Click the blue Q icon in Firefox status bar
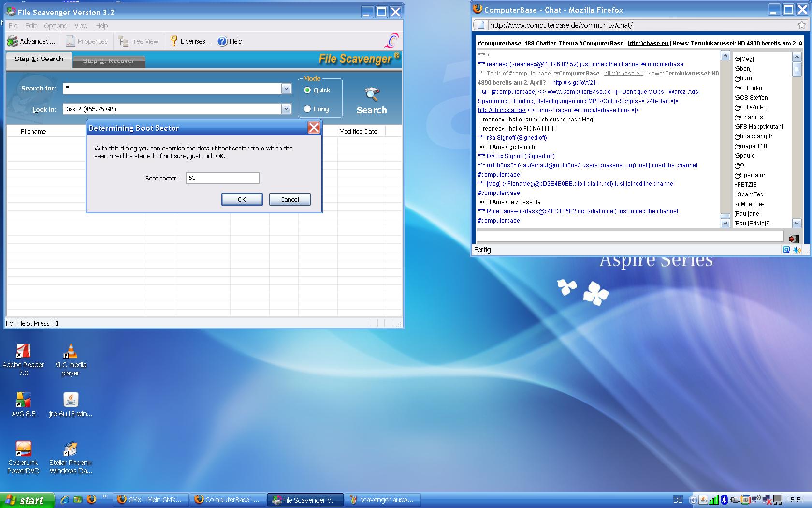The width and height of the screenshot is (812, 508). coord(786,250)
